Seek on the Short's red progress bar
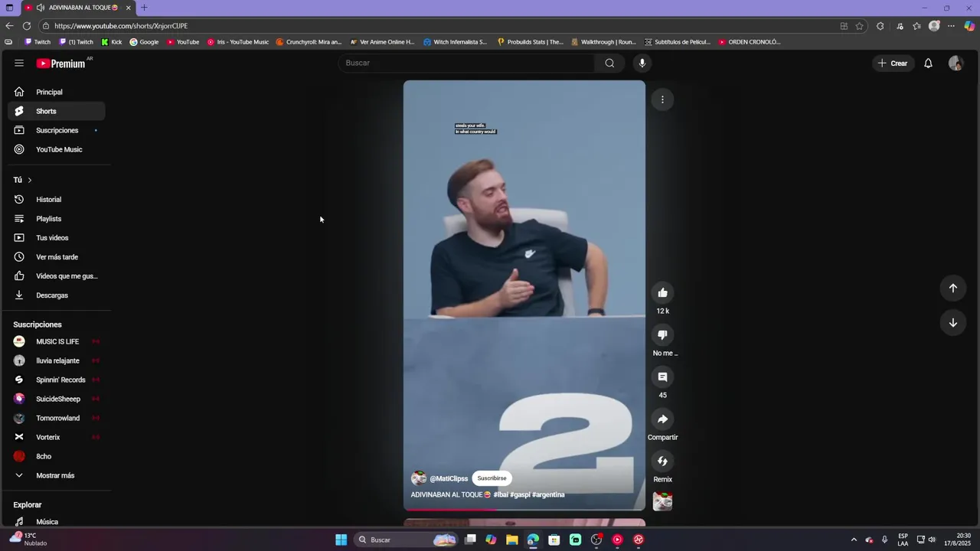 pos(524,509)
